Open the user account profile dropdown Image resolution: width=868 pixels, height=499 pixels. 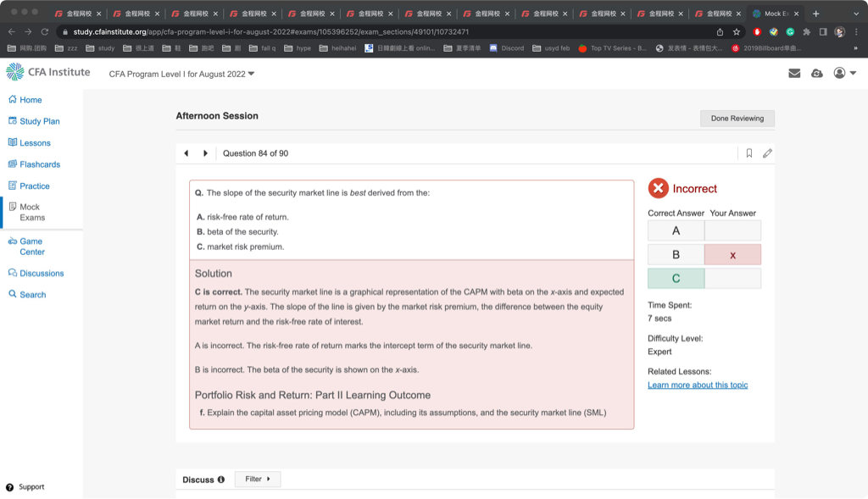coord(844,74)
